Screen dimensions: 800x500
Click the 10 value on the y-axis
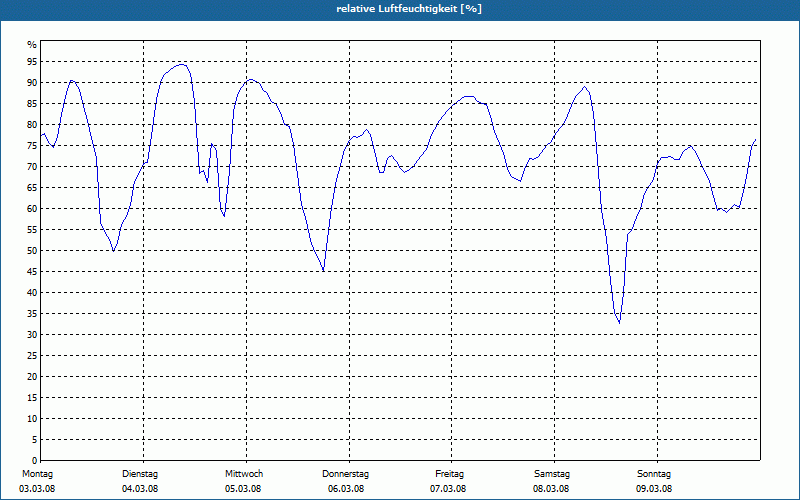(32, 419)
